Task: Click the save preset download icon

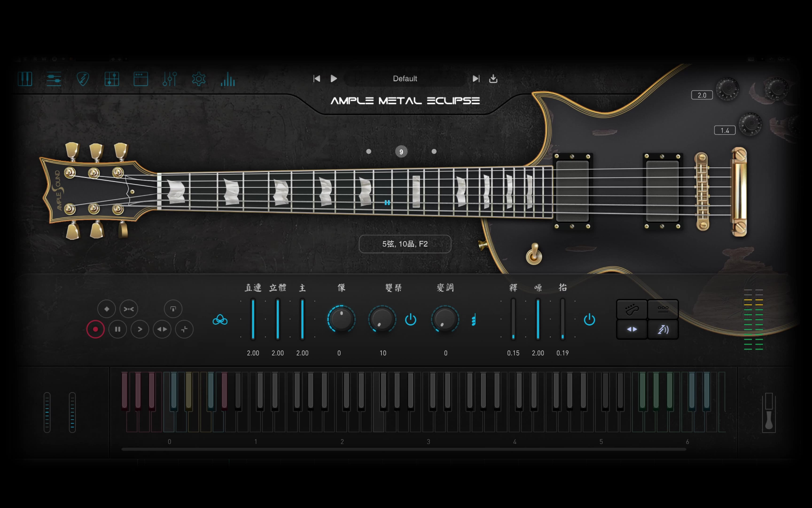Action: tap(493, 79)
